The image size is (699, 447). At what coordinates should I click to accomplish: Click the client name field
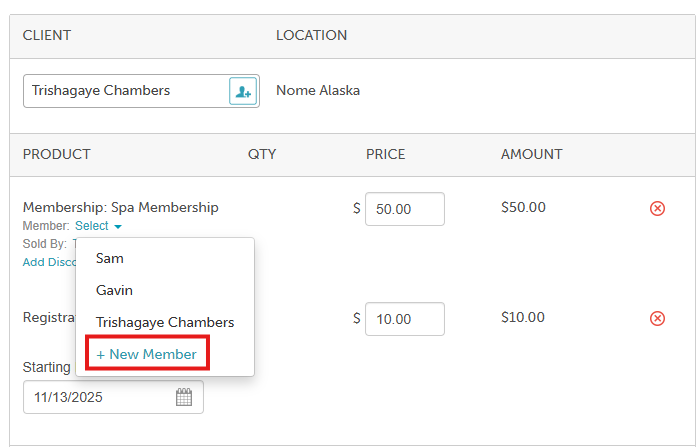[x=125, y=91]
